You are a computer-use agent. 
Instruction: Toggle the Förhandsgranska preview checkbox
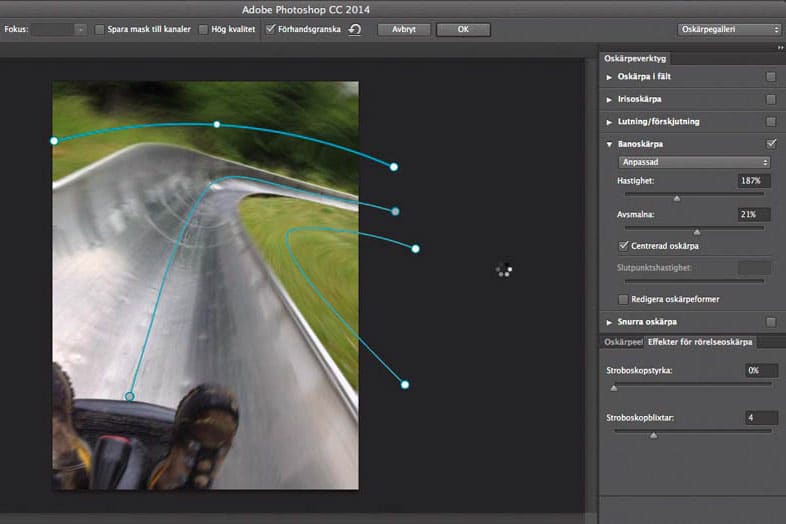point(271,30)
